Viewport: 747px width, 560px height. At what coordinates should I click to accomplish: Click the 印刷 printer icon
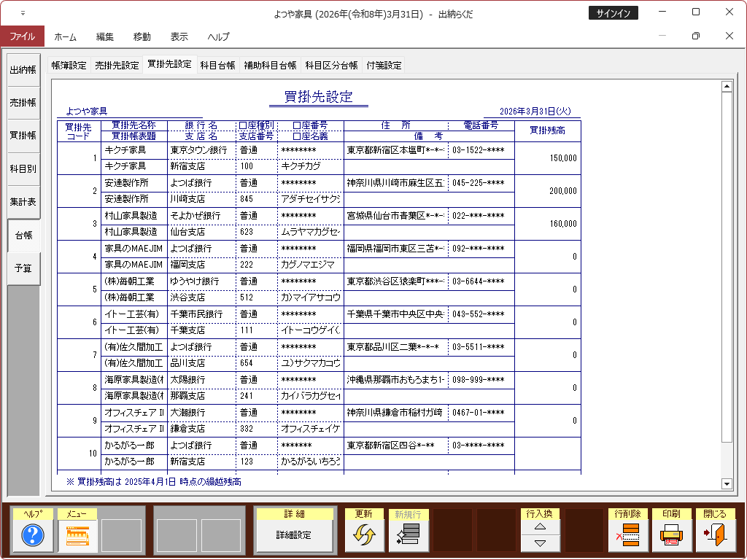pyautogui.click(x=671, y=535)
